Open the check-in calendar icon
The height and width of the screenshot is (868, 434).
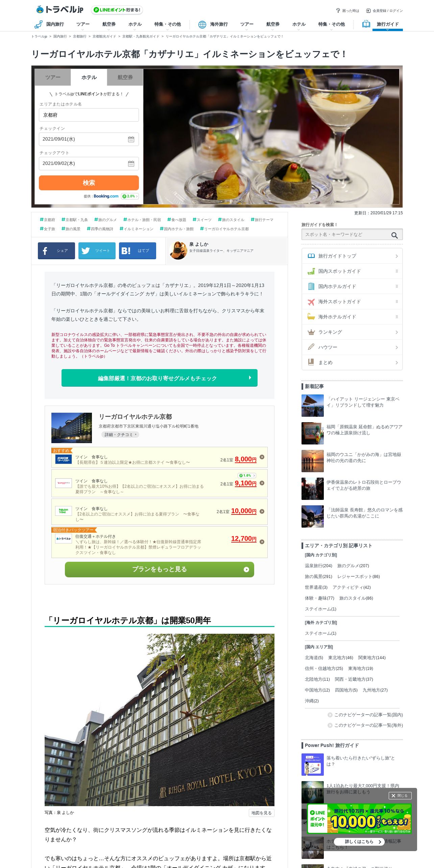(131, 139)
